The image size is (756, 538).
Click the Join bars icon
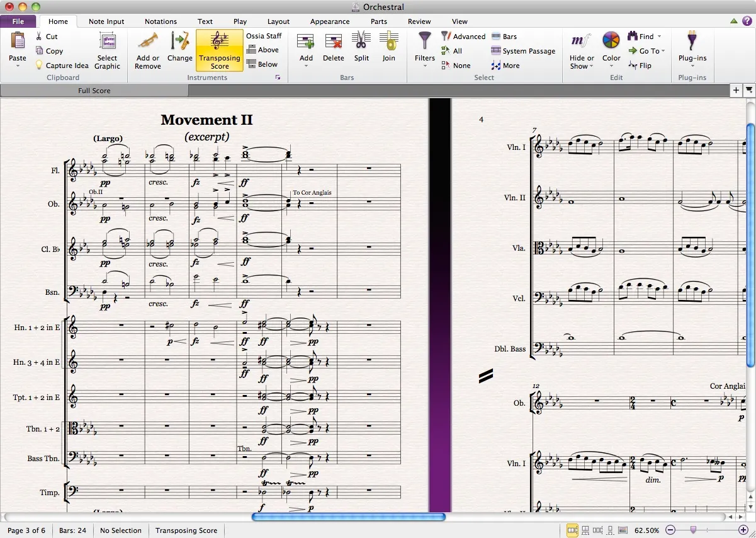click(388, 50)
